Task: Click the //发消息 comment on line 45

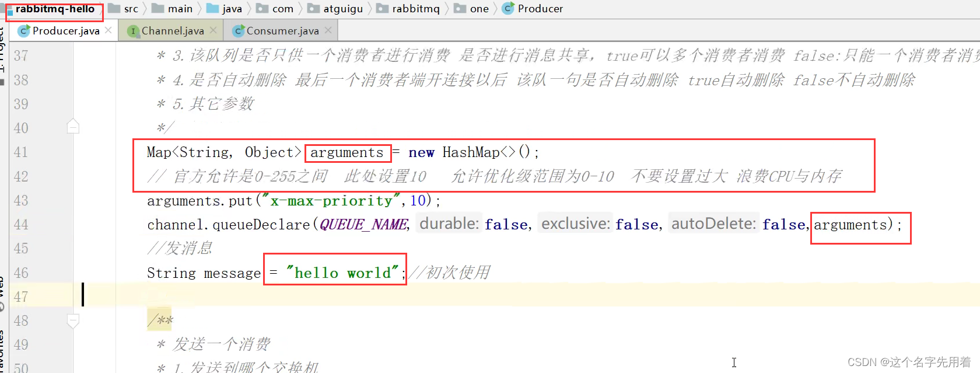Action: coord(180,249)
